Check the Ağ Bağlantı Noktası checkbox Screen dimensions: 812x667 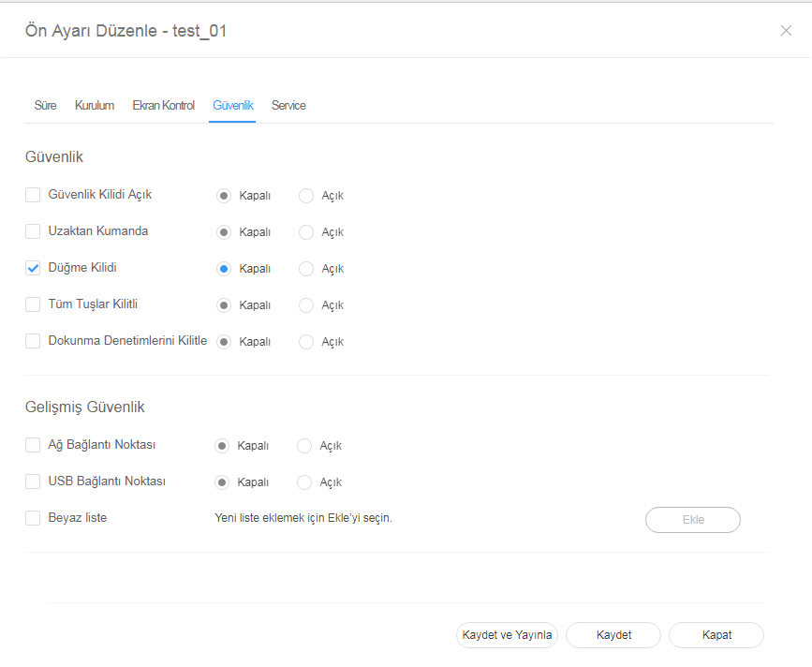33,445
